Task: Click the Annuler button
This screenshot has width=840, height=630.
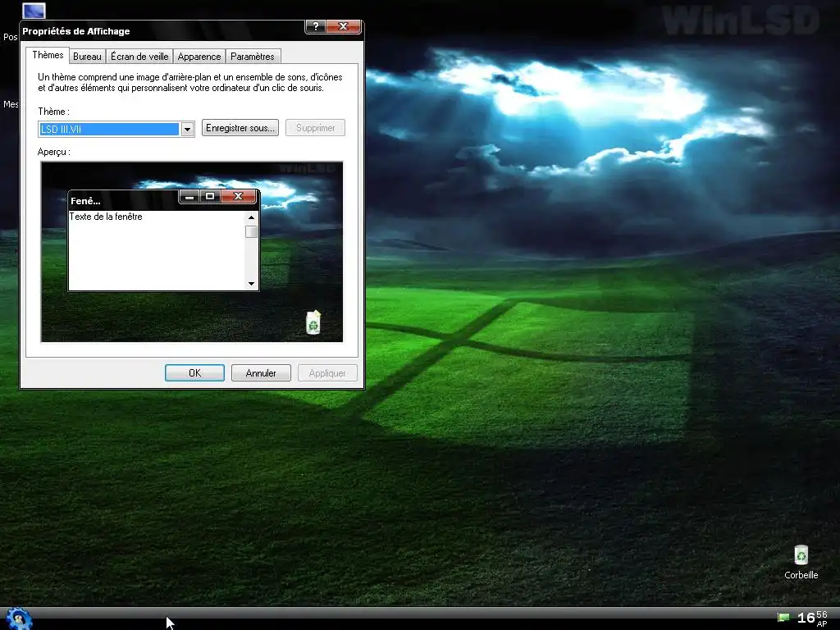Action: pyautogui.click(x=261, y=373)
